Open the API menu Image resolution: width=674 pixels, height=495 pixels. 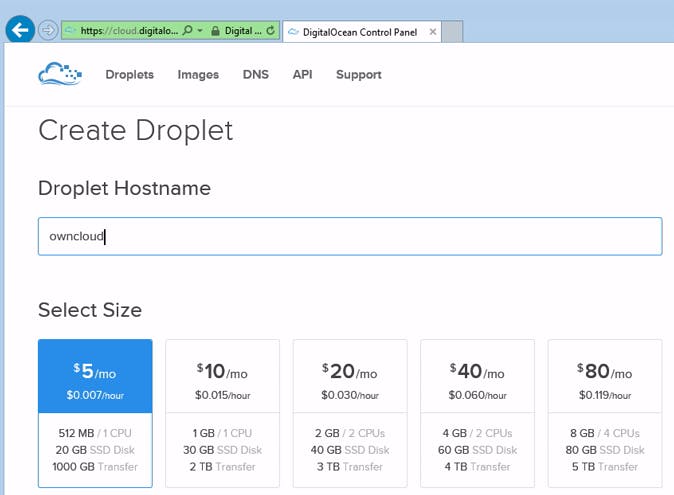click(x=303, y=74)
